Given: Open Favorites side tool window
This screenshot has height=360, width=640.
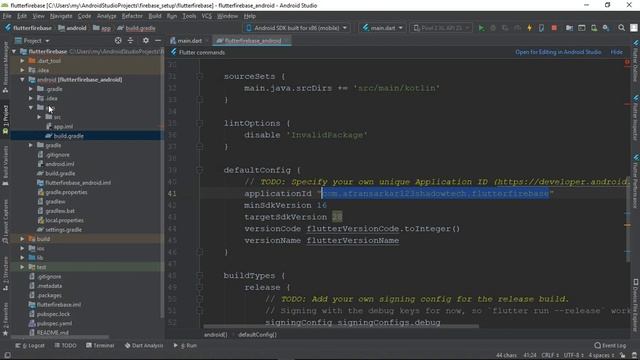Looking at the screenshot, I should pyautogui.click(x=5, y=319).
